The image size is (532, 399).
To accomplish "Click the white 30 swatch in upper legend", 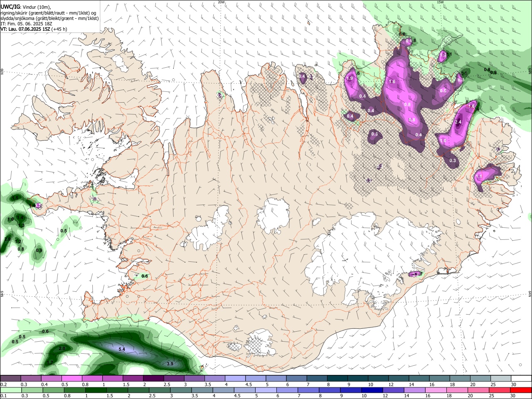I will (x=522, y=378).
